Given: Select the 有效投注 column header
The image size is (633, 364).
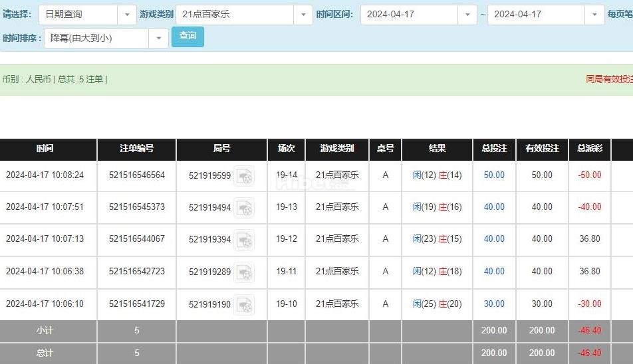Looking at the screenshot, I should tap(542, 149).
